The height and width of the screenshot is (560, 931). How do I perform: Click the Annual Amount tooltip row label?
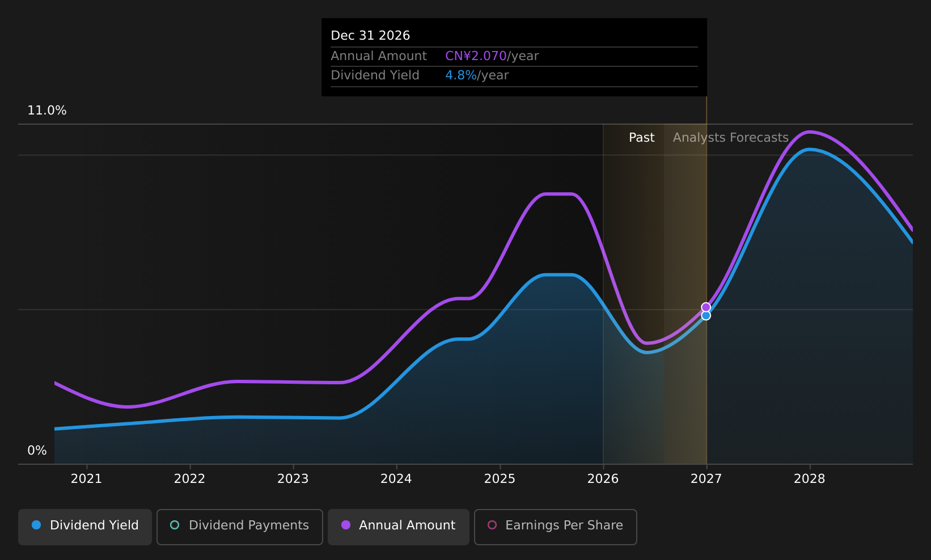pos(379,56)
